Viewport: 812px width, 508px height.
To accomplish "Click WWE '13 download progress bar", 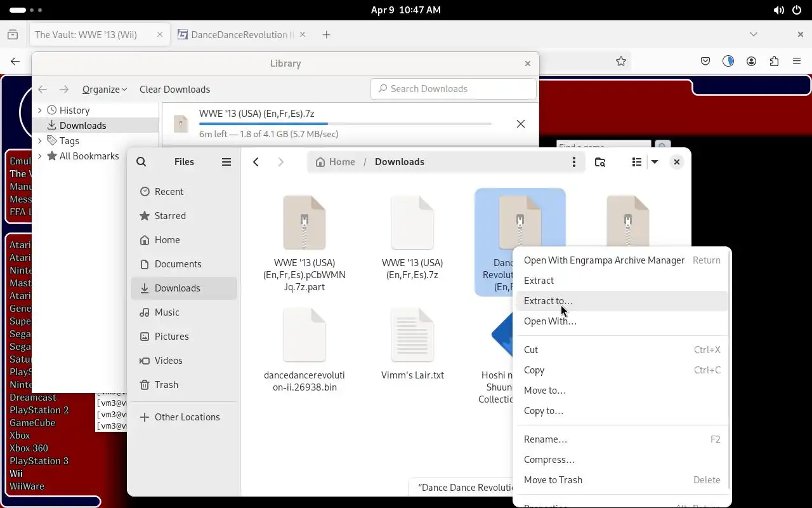I will [345, 124].
